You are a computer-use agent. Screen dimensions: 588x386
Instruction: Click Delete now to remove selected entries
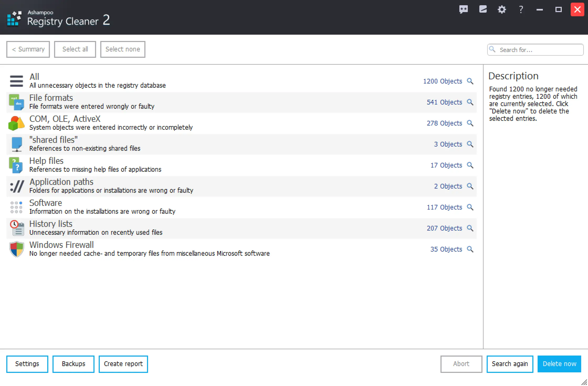tap(559, 364)
